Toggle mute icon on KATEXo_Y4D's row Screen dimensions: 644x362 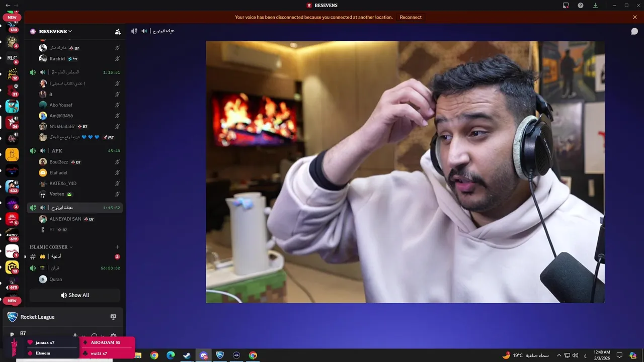click(x=117, y=184)
